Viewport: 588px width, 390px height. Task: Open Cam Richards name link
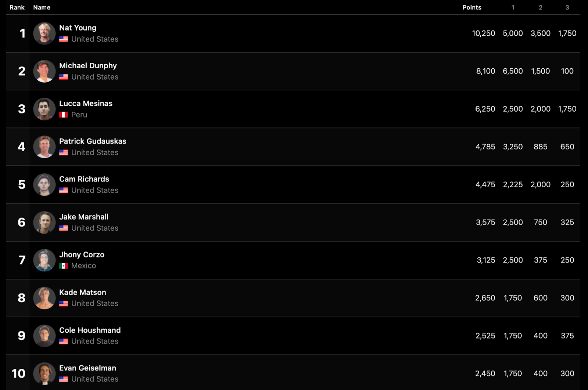pyautogui.click(x=84, y=179)
